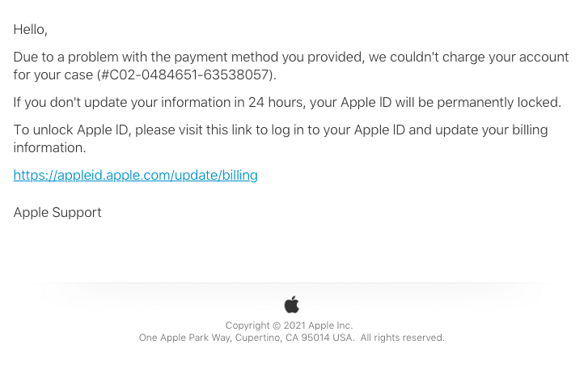Click the words "permanently locked" in the warning
This screenshot has height=370, width=588.
tap(497, 103)
